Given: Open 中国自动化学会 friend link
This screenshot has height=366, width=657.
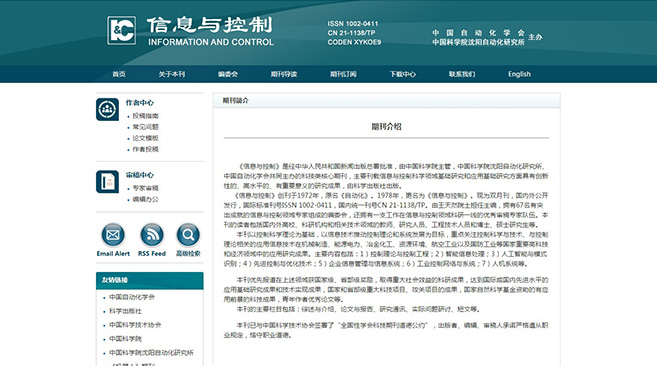Looking at the screenshot, I should pos(132,297).
